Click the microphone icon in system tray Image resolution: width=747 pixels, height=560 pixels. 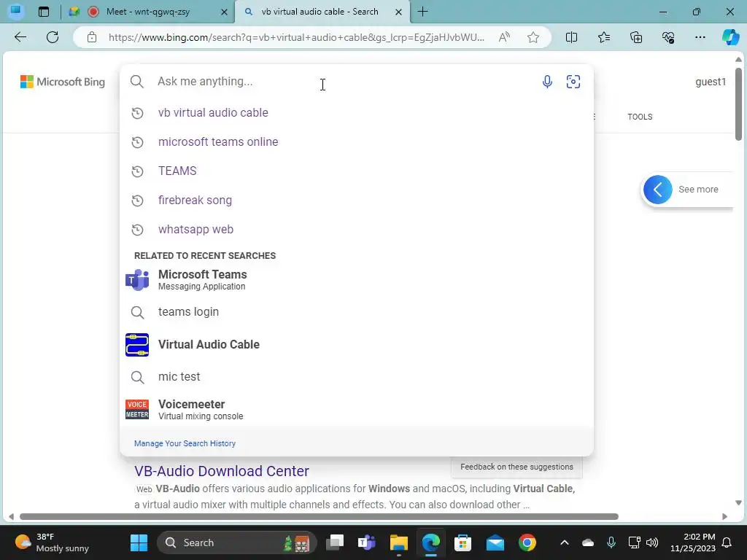point(611,542)
